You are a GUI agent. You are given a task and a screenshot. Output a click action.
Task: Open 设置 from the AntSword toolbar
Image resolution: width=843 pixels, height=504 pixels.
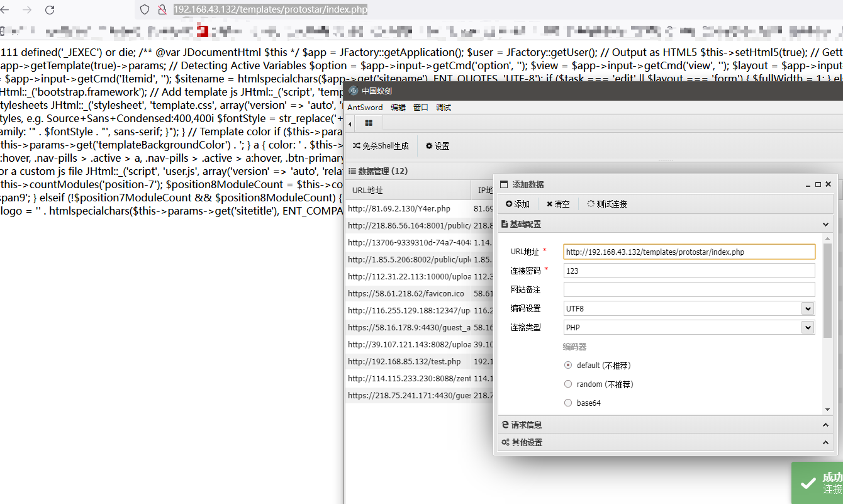(x=438, y=146)
